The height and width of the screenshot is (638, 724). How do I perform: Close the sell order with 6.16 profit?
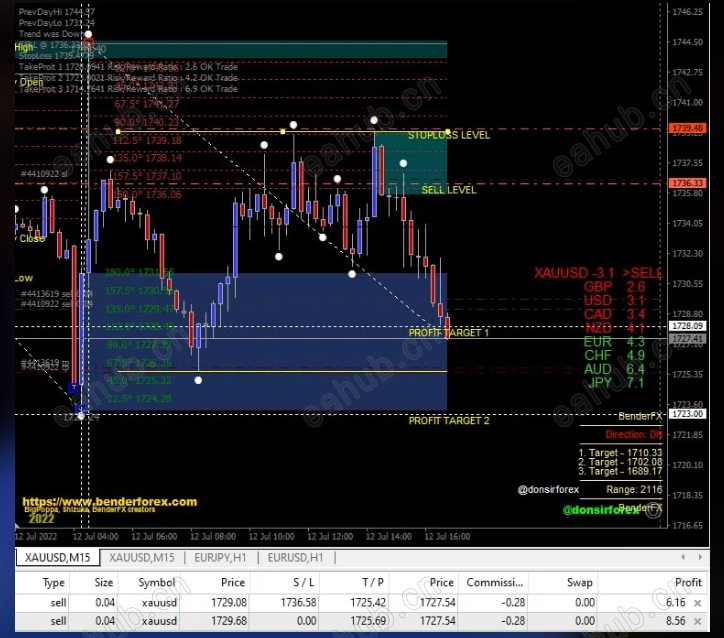click(698, 603)
